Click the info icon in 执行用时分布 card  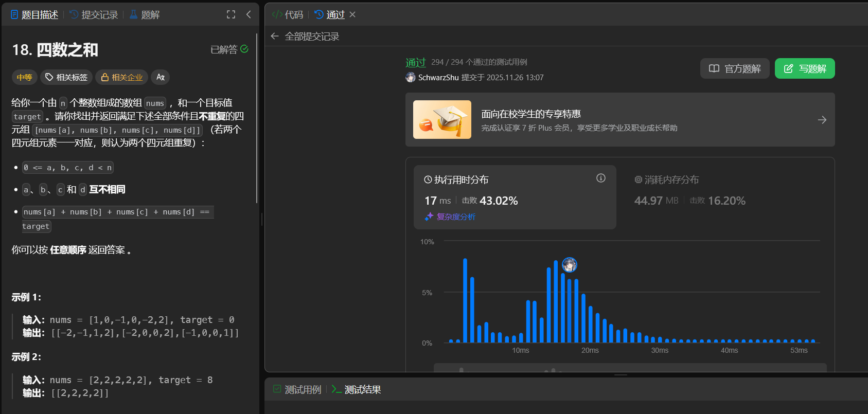point(600,178)
